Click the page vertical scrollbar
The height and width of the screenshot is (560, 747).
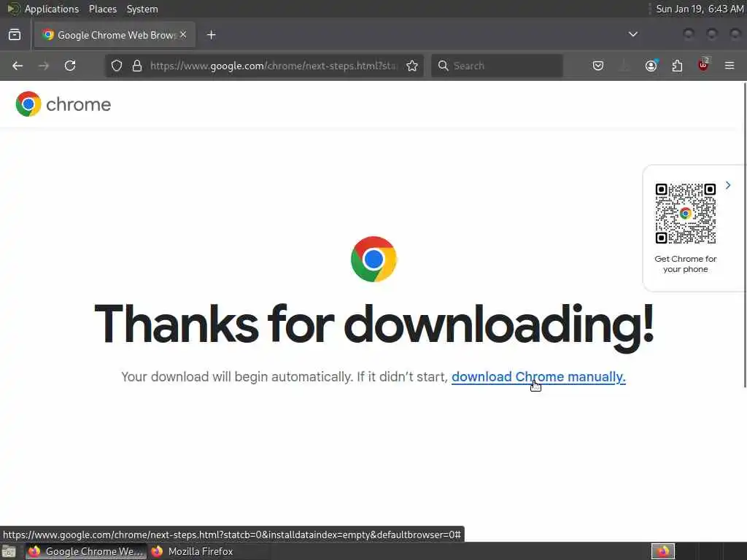coord(745,235)
